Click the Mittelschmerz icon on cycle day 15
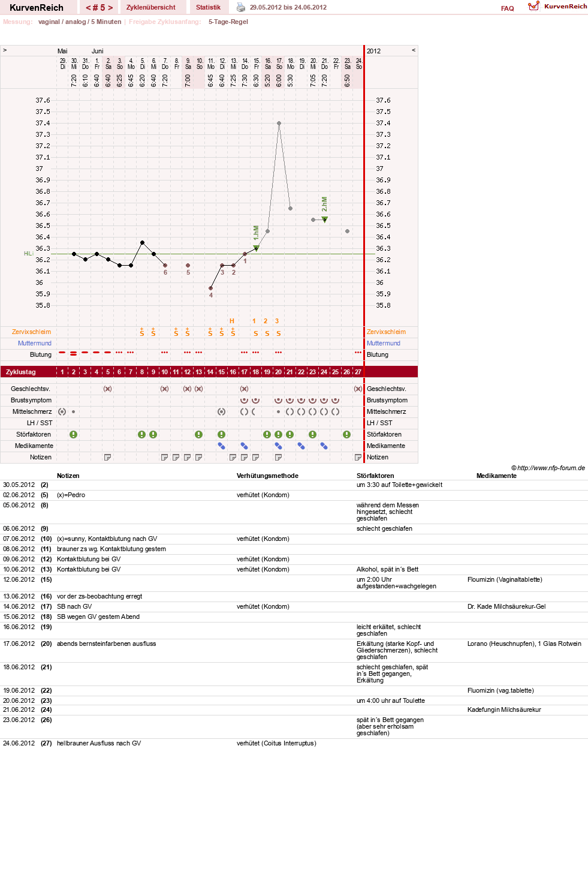Viewport: 588px width, 896px height. (x=222, y=411)
